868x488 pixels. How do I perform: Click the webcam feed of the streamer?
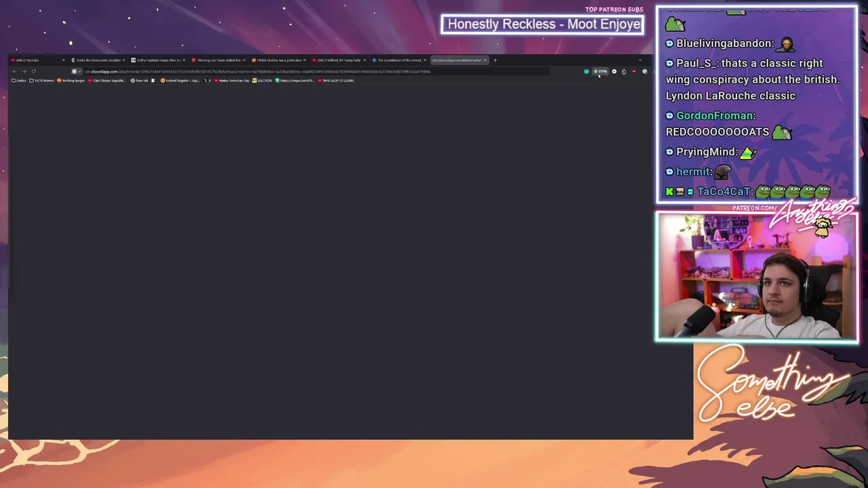point(757,277)
